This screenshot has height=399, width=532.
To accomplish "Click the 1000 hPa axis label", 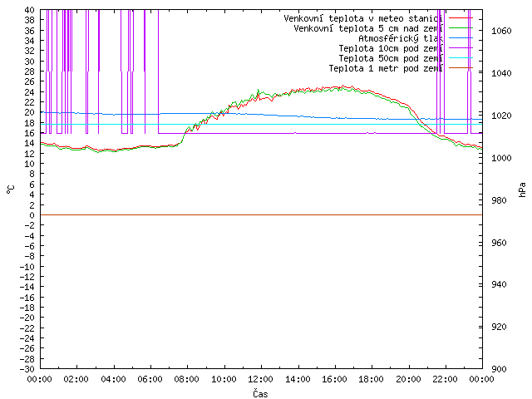I will click(x=501, y=158).
